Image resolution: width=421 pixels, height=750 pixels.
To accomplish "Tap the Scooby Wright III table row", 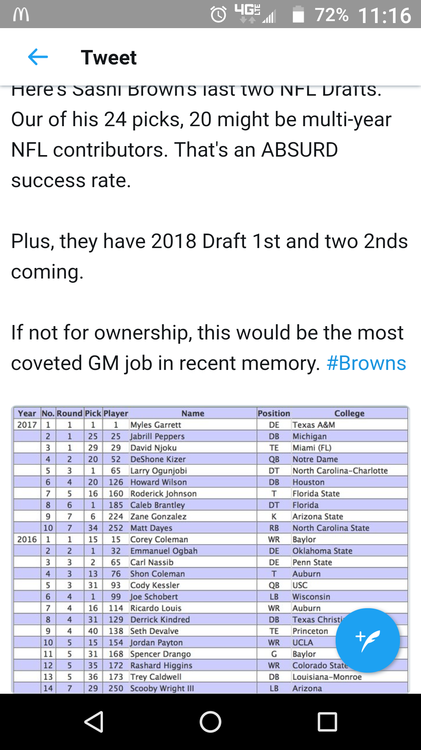I will (x=210, y=688).
